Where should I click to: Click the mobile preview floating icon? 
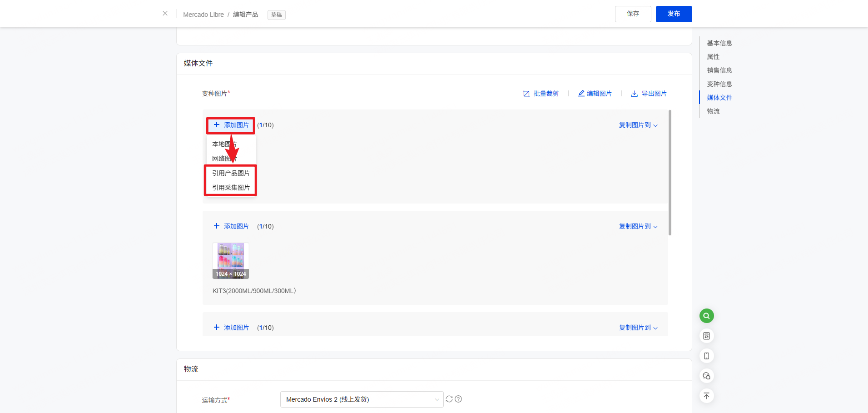[x=706, y=356]
